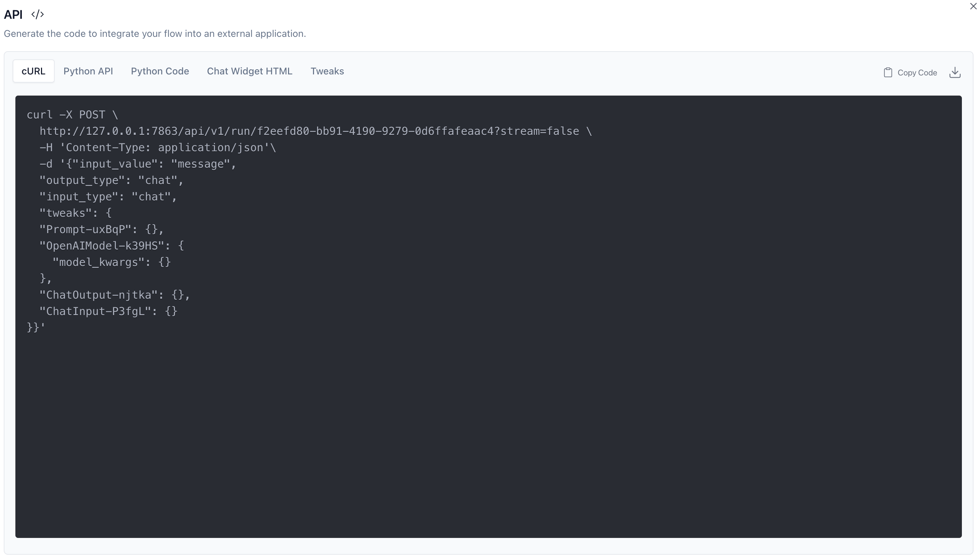The height and width of the screenshot is (555, 980).
Task: Click the OpenAIModel-k39HS tweak entry
Action: click(112, 246)
